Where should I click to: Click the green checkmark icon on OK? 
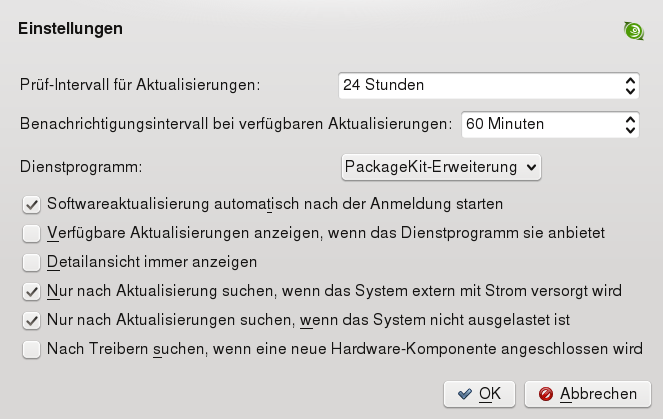click(x=464, y=394)
